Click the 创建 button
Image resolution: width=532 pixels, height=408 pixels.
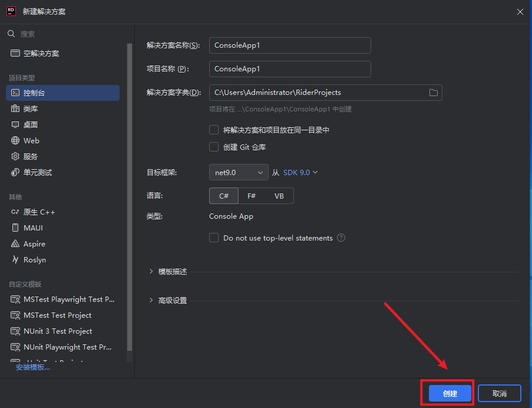pos(450,393)
